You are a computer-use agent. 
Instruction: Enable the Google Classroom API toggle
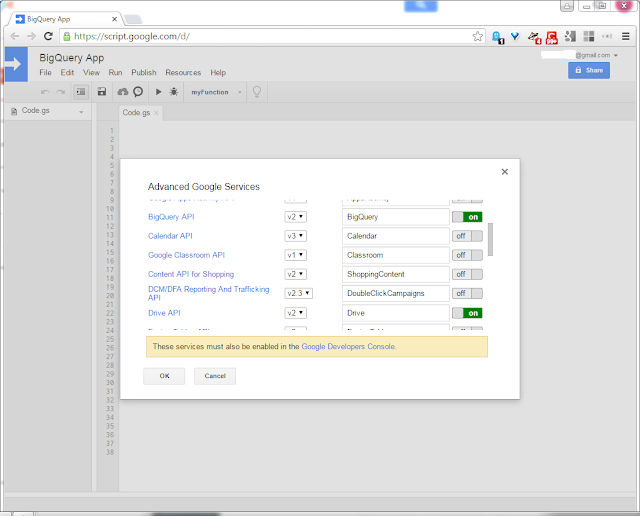click(467, 255)
